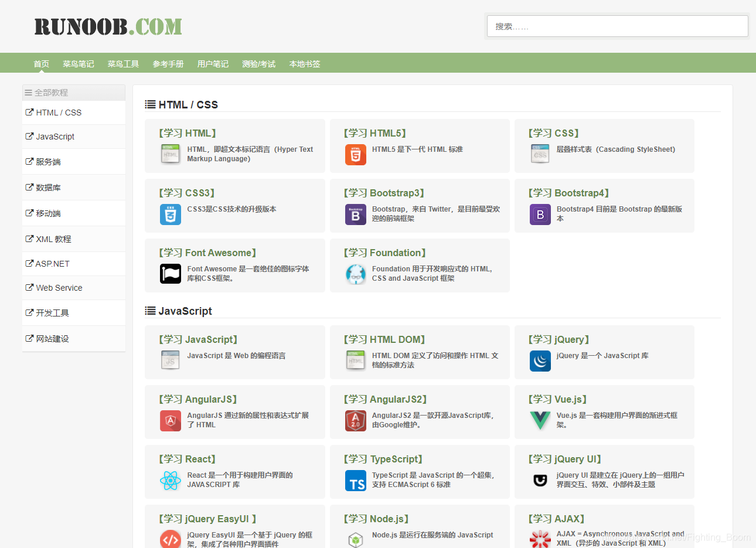Image resolution: width=756 pixels, height=548 pixels.
Task: Click the jQuery UI black icon
Action: [x=540, y=480]
